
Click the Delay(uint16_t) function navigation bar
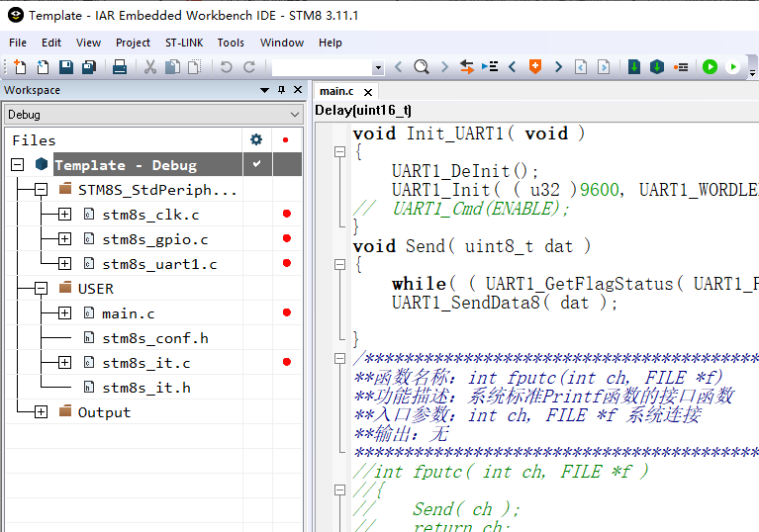click(536, 111)
